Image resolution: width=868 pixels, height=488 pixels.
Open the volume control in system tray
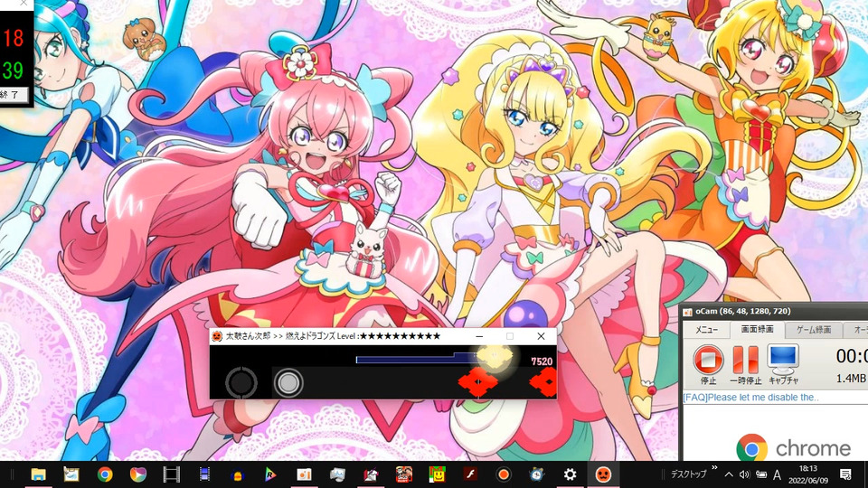pos(744,474)
